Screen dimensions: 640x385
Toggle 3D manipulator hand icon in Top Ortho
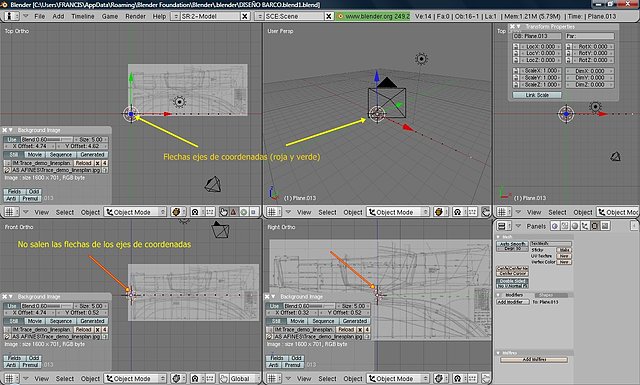[224, 212]
